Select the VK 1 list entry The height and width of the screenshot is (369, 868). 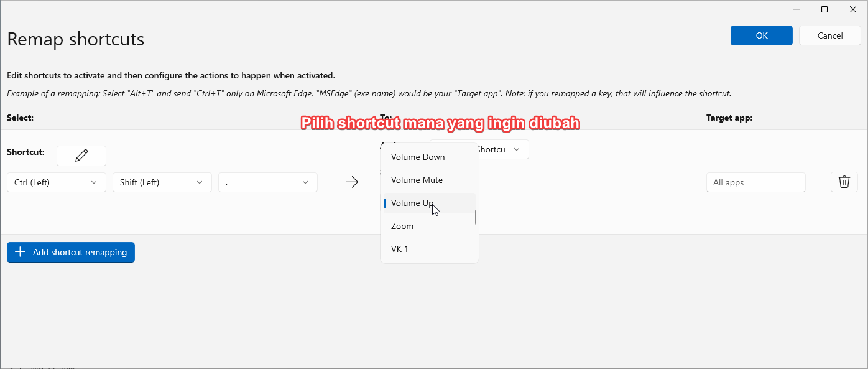pyautogui.click(x=399, y=248)
